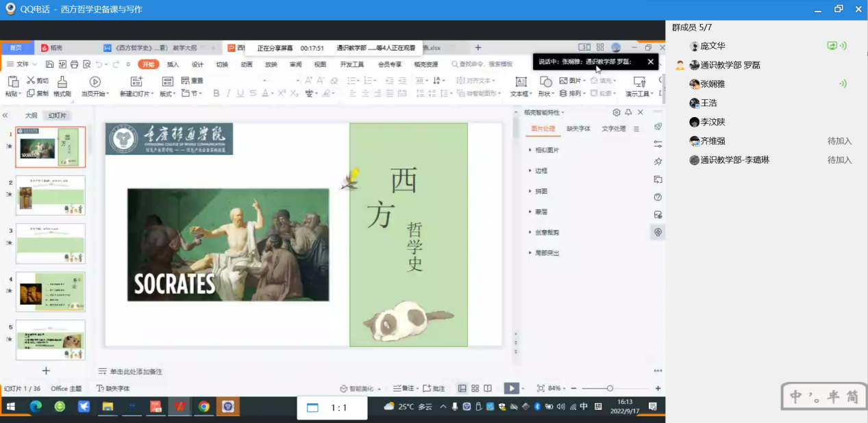This screenshot has width=868, height=423.
Task: Open the 插入 ribbon tab
Action: point(173,64)
